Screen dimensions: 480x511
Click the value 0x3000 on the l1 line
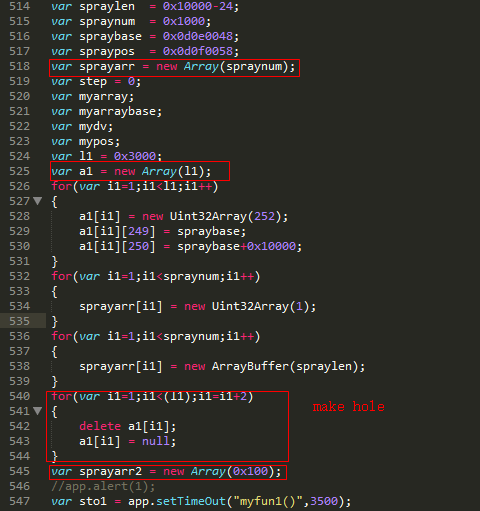(x=135, y=156)
